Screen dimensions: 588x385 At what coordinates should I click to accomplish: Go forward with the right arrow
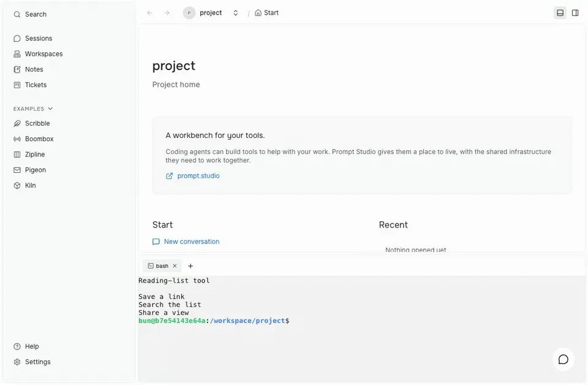point(167,13)
